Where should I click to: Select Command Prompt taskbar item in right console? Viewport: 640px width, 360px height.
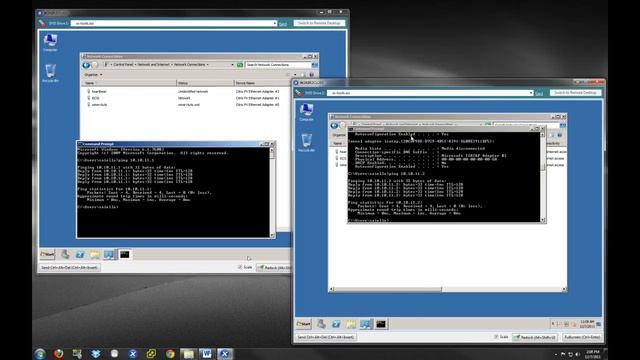coord(381,324)
